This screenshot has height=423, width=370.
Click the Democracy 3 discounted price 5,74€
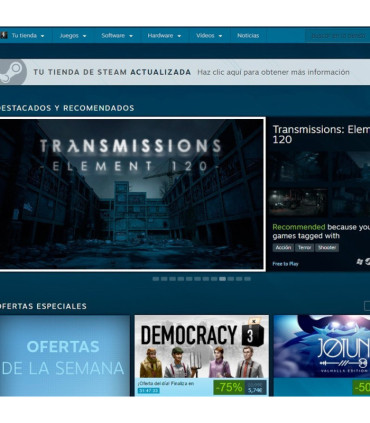(x=255, y=390)
